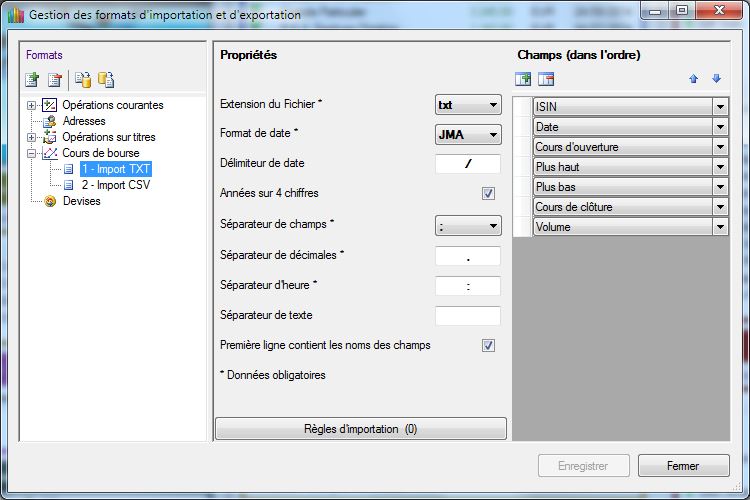Move the selected field up with blue arrow

(693, 79)
